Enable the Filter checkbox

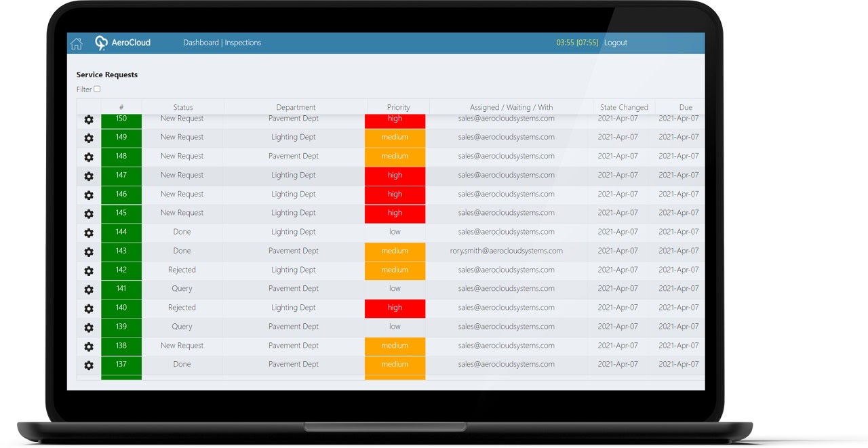click(x=97, y=89)
